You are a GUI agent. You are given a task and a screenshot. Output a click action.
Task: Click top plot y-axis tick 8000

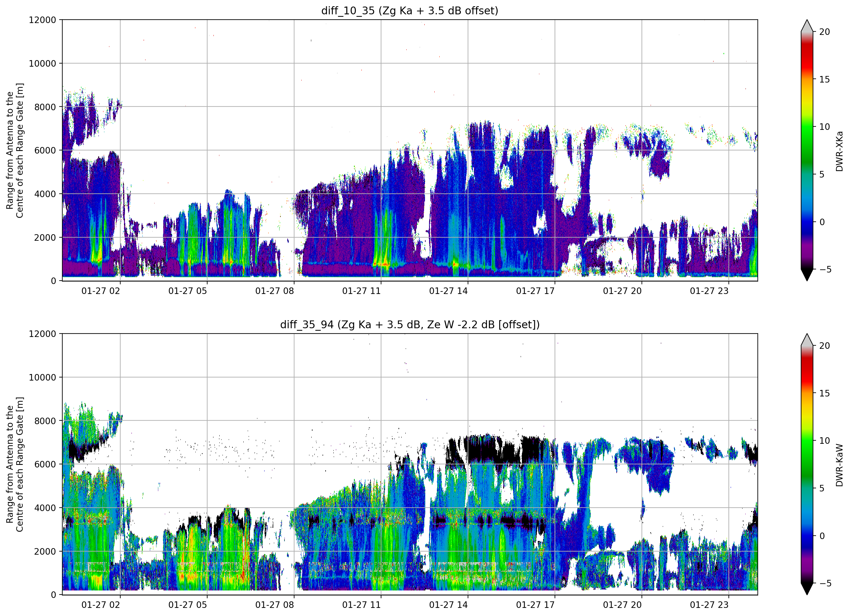[45, 107]
